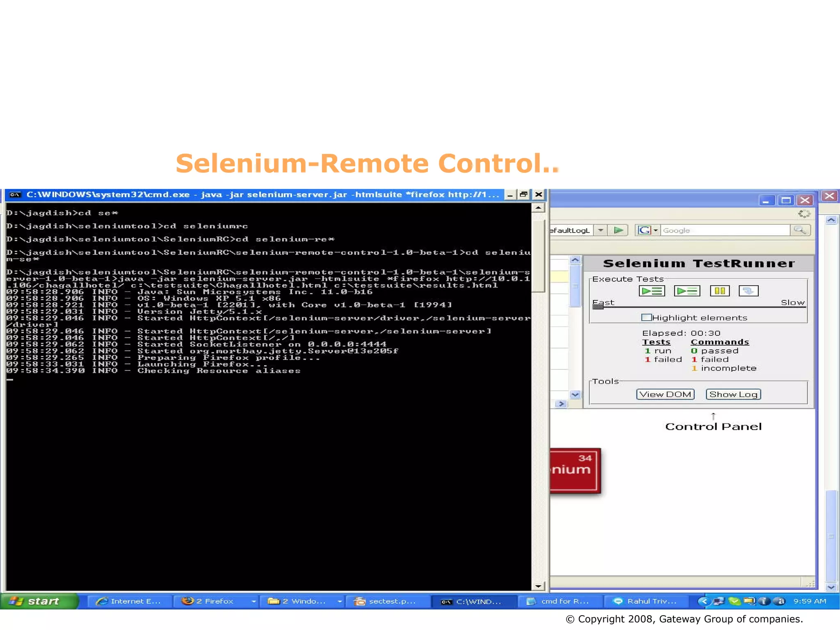Click the network tray icon in system tray
Viewport: 840px width, 630px height.
[719, 601]
